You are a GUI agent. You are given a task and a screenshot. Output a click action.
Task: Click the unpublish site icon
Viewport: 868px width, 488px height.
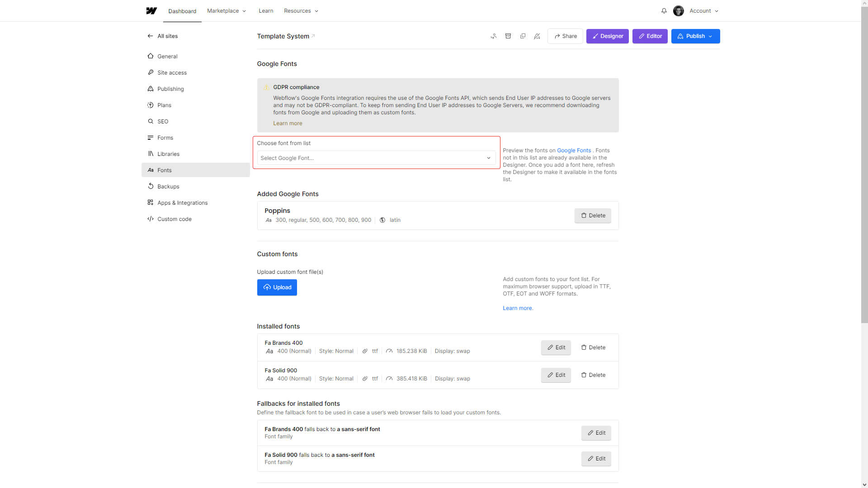pos(537,36)
